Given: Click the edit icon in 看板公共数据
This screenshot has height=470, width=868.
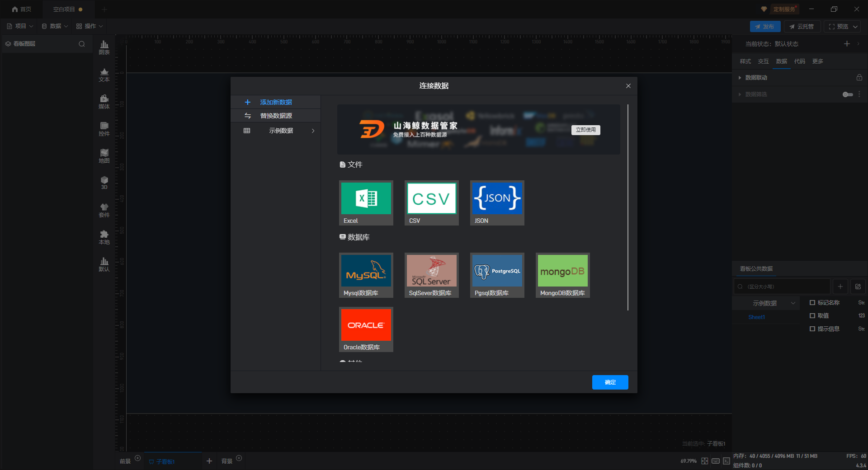Looking at the screenshot, I should coord(858,287).
